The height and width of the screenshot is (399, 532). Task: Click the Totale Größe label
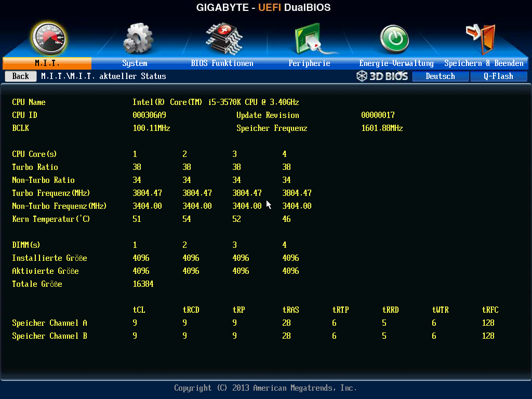(x=37, y=284)
